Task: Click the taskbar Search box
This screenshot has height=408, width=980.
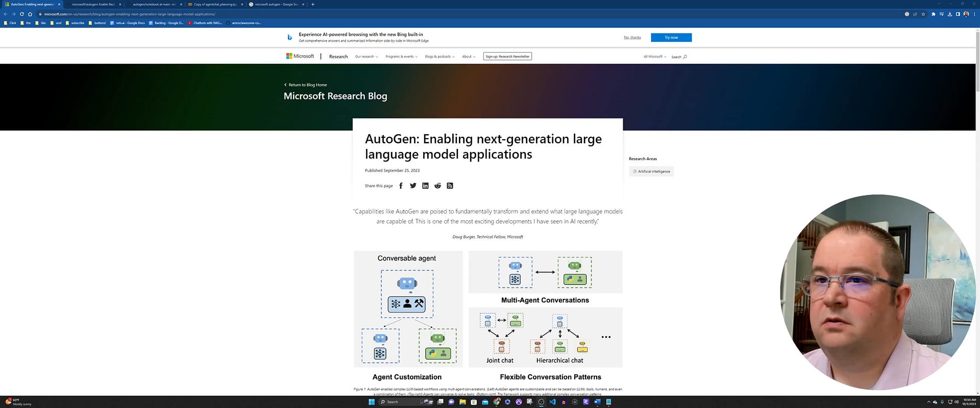Action: (x=405, y=402)
